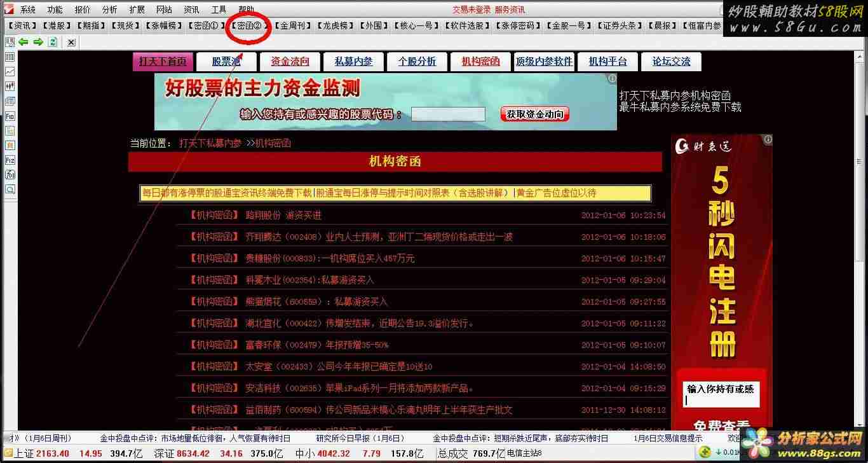Open the 资金流向 navigation tab
Viewport: 868px width, 463px height.
point(290,62)
